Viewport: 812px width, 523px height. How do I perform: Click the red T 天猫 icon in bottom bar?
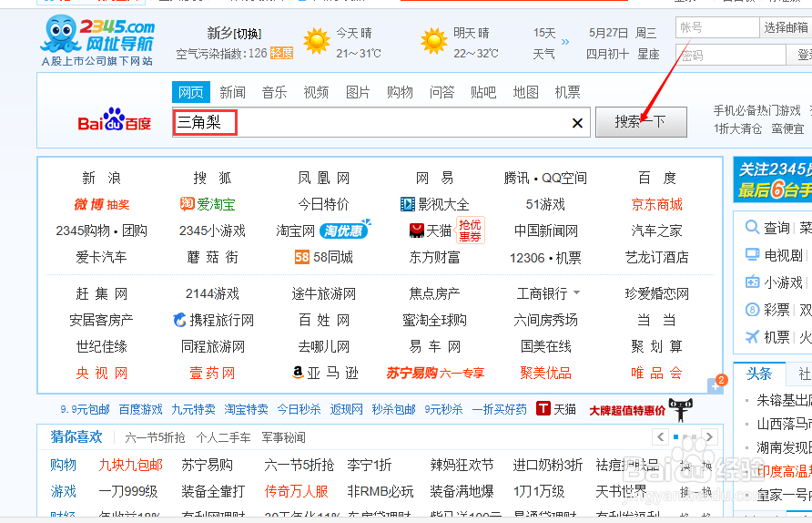coord(543,409)
